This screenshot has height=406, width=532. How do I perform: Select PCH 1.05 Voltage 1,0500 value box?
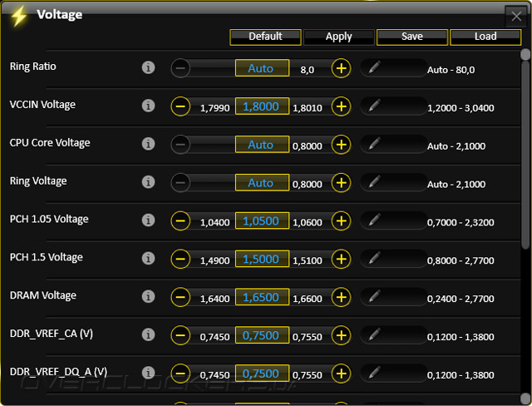click(263, 220)
